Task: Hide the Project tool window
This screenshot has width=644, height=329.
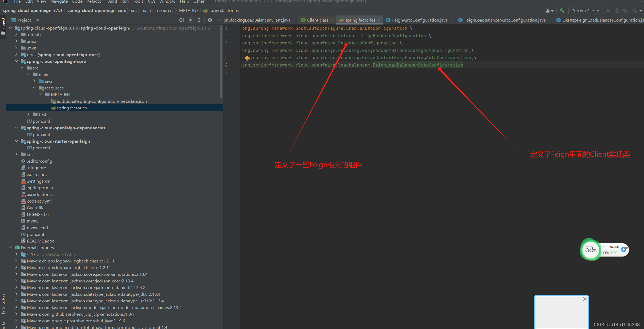Action: tap(219, 20)
